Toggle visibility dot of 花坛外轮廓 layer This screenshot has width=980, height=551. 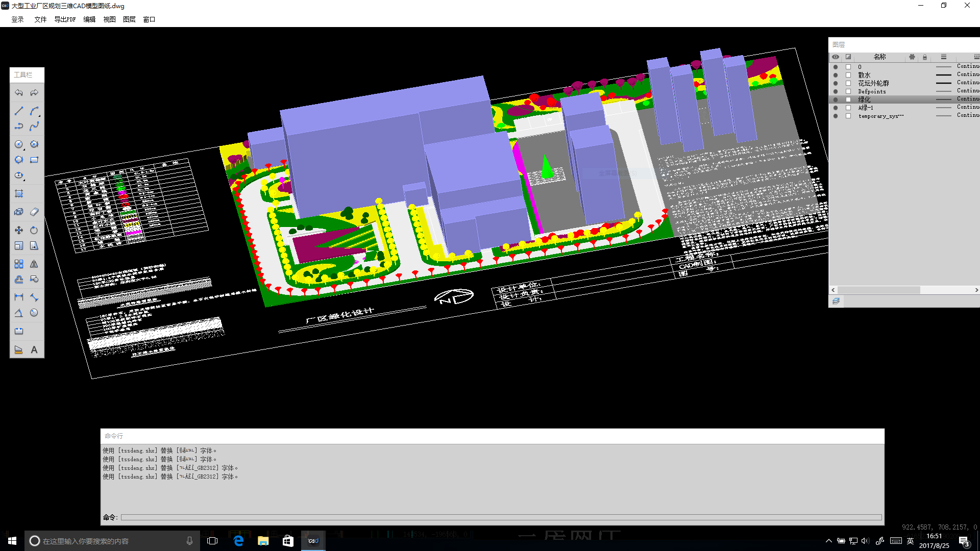836,83
